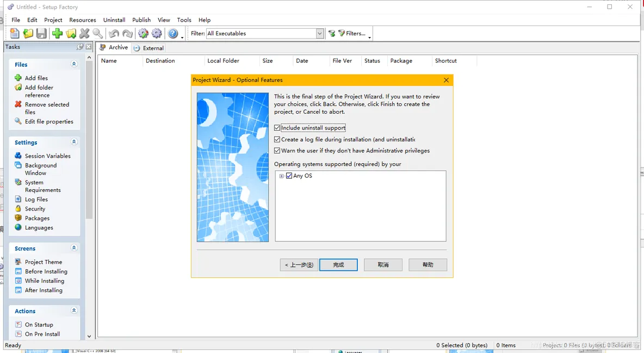Viewport: 644px width, 353px height.
Task: Click the magnifier File Properties toolbar icon
Action: click(98, 34)
